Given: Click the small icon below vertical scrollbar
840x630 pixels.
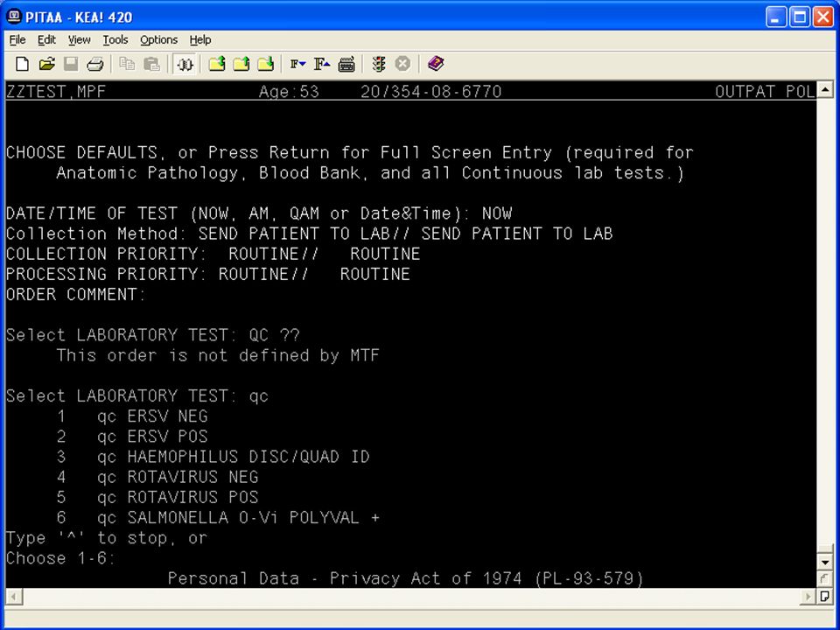Looking at the screenshot, I should [x=825, y=578].
